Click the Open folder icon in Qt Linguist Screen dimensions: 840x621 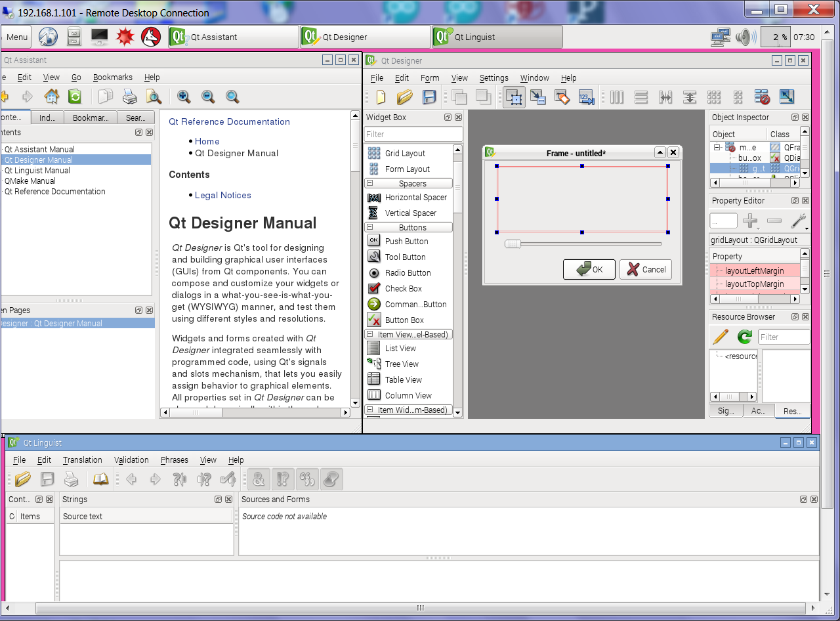pos(23,479)
